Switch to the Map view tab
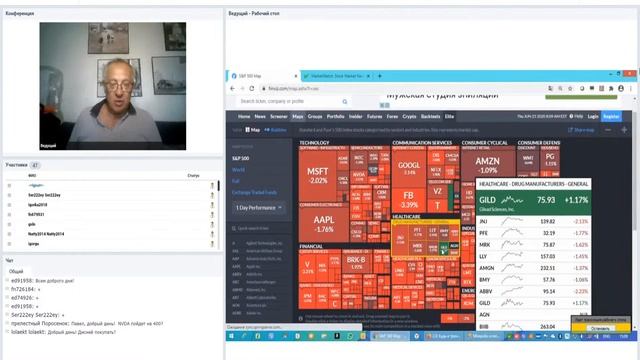Viewport: 640px width, 360px height. click(253, 130)
